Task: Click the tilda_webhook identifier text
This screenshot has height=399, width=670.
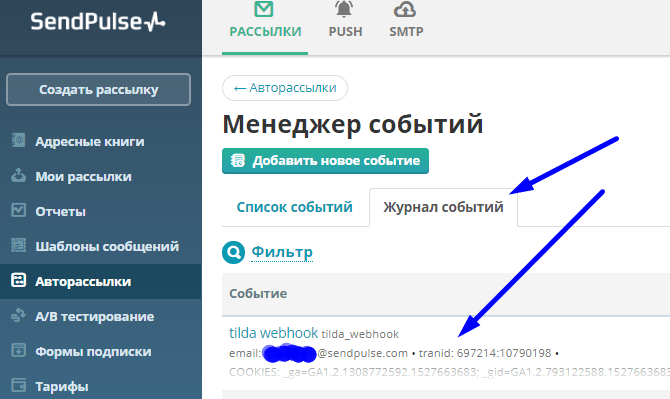Action: click(x=360, y=334)
